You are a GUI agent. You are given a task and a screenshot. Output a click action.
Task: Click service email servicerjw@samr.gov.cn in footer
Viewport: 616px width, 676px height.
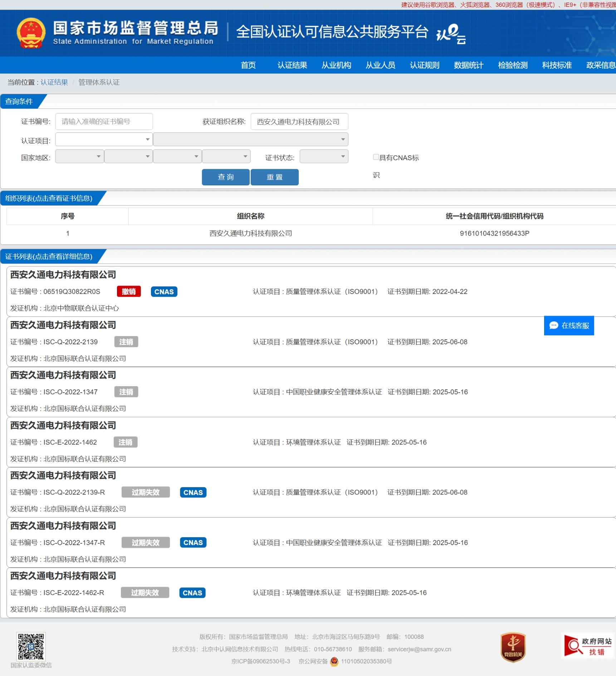point(419,649)
